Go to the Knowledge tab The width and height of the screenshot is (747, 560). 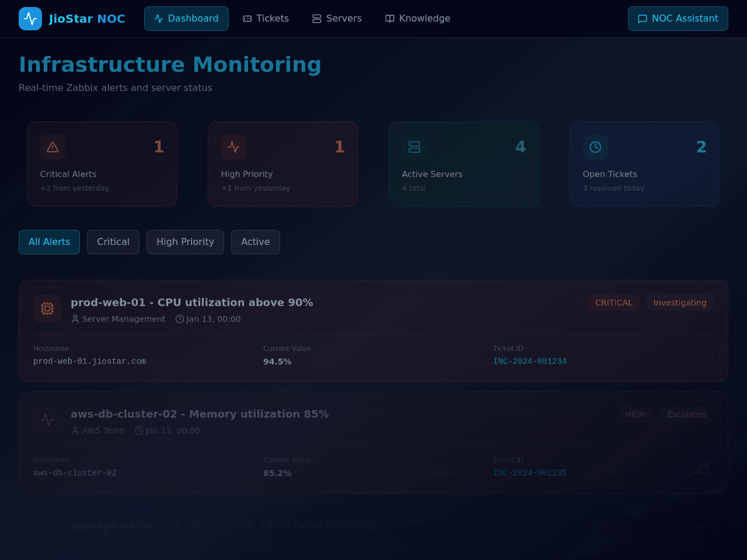pos(418,19)
